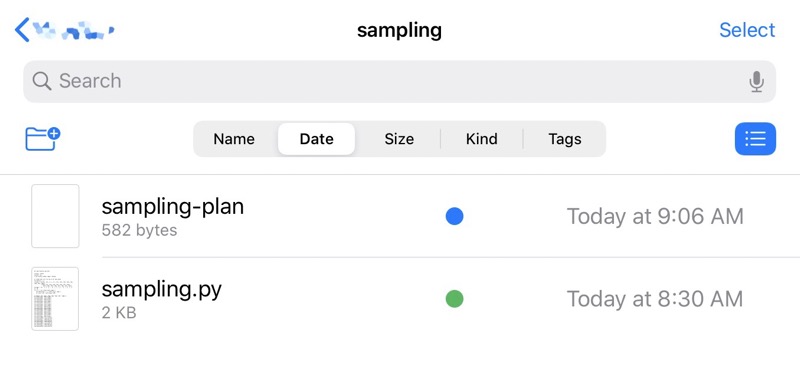Tap the Select button
This screenshot has width=800, height=371.
coord(747,30)
